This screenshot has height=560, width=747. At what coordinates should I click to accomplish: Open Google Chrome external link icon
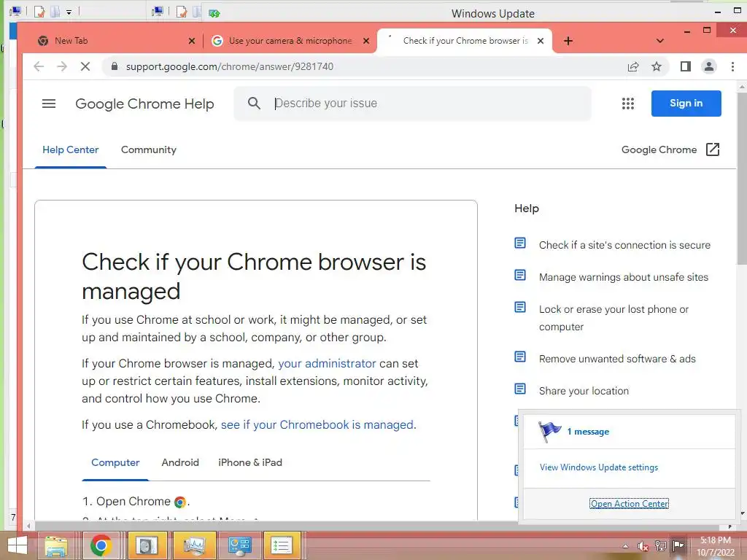click(713, 149)
